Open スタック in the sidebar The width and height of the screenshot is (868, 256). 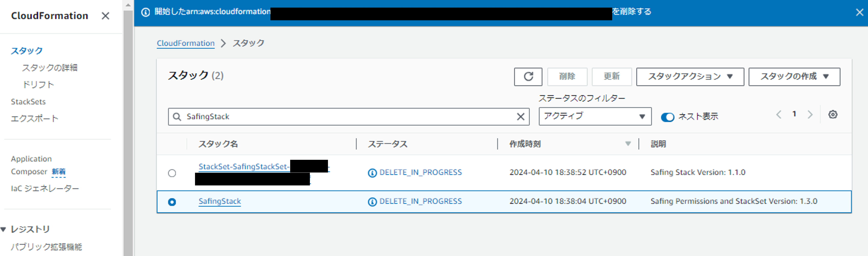27,51
